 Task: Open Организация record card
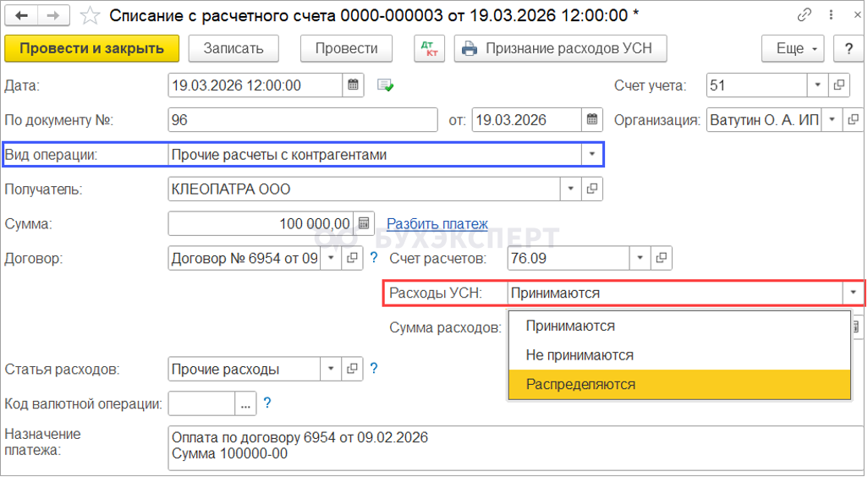point(853,119)
